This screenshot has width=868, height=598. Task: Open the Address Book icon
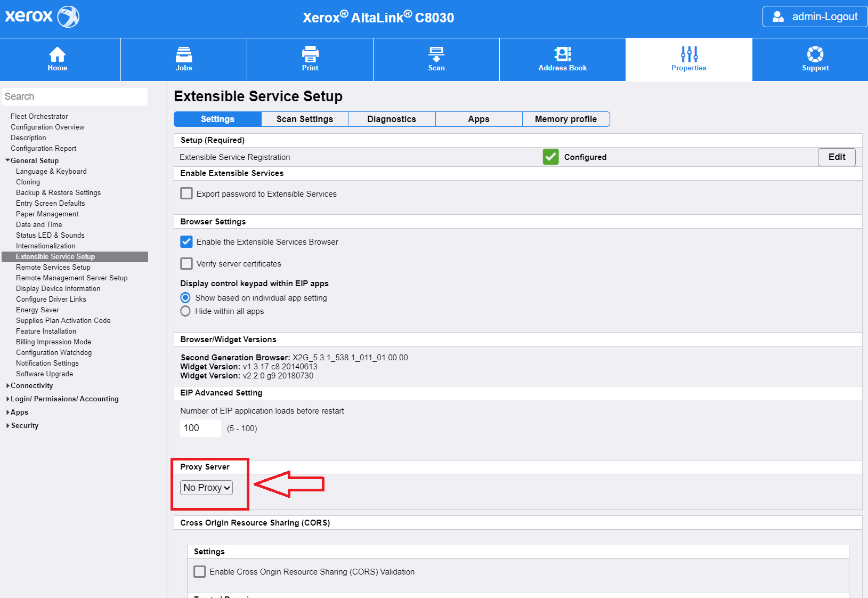pos(563,54)
